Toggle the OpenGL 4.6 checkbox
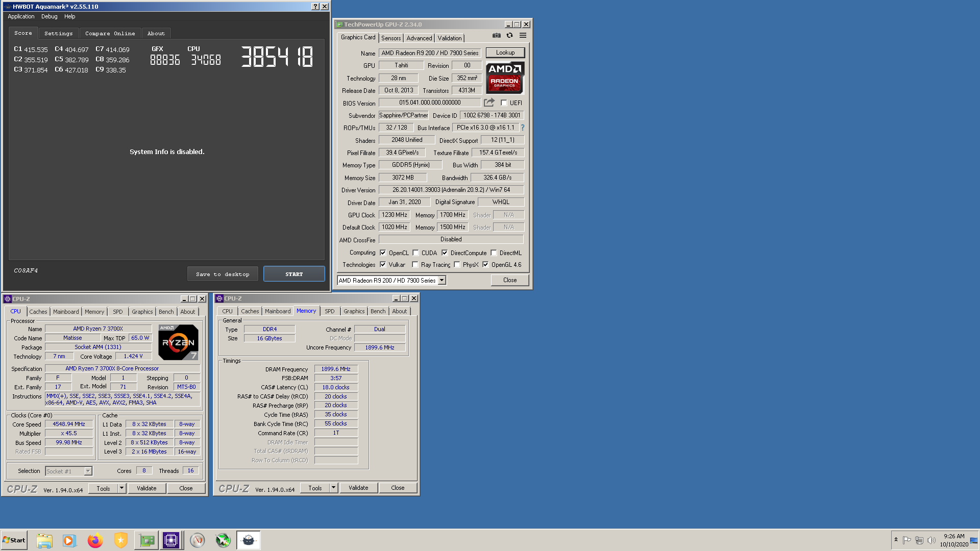Screen dimensions: 980x551 tap(485, 264)
